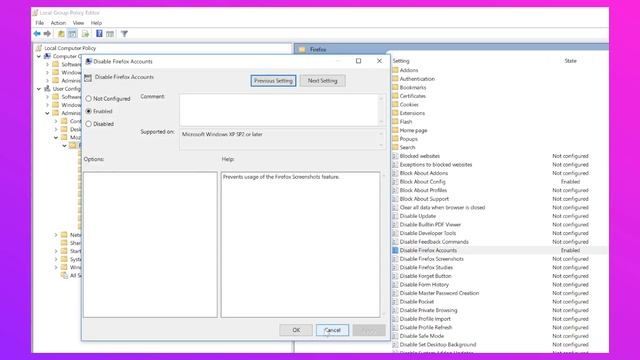
Task: Click the Cancel button in the dialog
Action: pos(332,330)
